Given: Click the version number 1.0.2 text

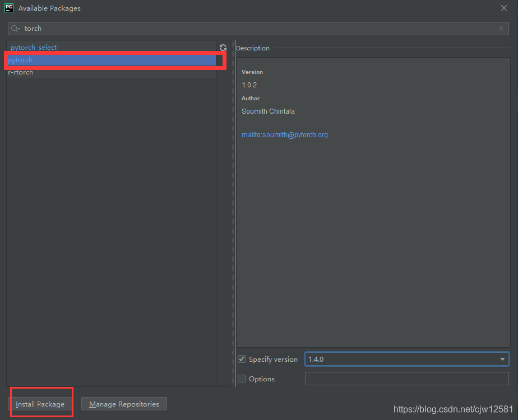Looking at the screenshot, I should [x=249, y=85].
